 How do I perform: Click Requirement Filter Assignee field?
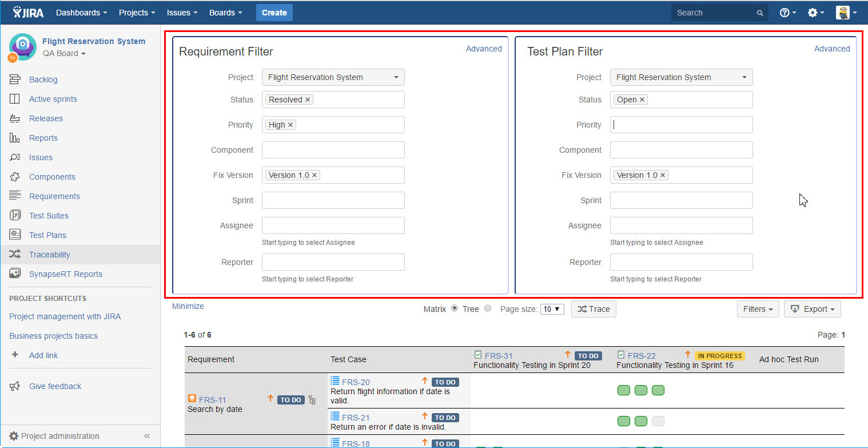point(333,225)
